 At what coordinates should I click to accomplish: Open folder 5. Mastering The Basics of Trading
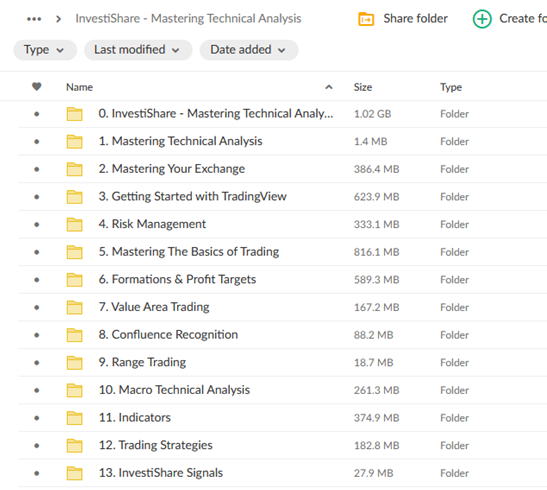tap(189, 252)
